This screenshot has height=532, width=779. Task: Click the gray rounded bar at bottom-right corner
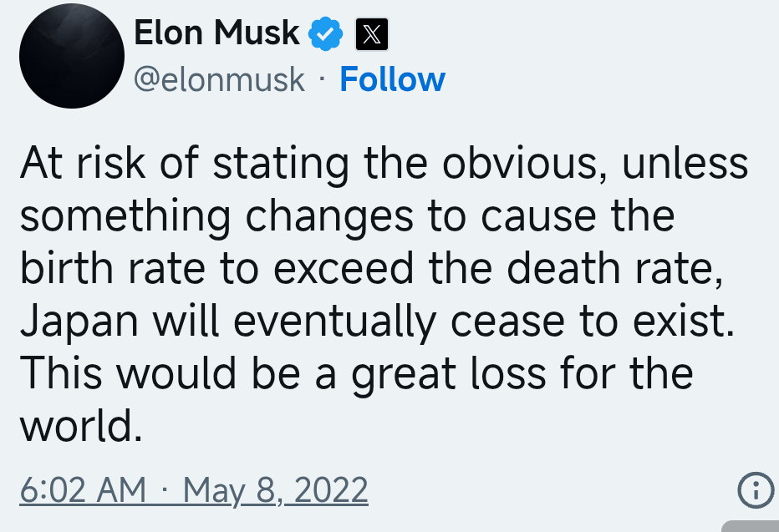point(751,526)
